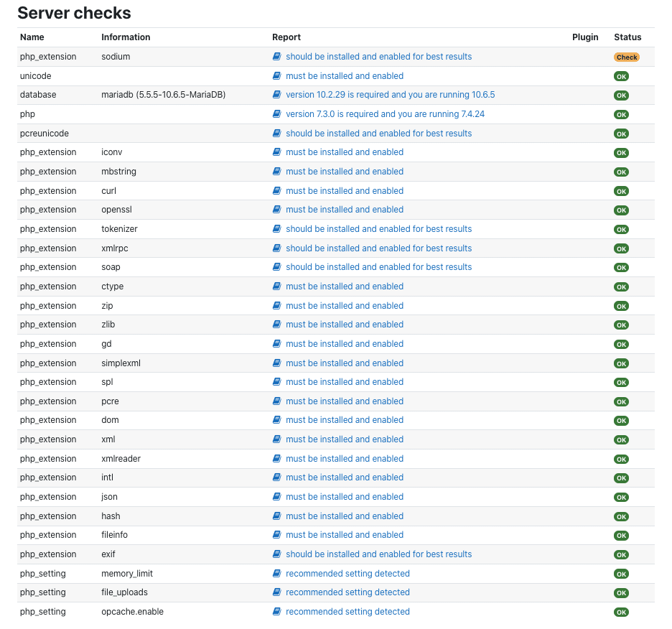Image resolution: width=672 pixels, height=629 pixels.
Task: Open the version 10.2.29 database requirement link
Action: click(390, 94)
